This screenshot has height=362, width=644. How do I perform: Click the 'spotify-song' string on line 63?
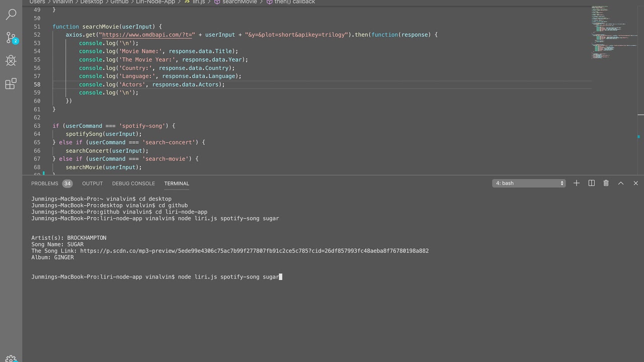coord(142,126)
